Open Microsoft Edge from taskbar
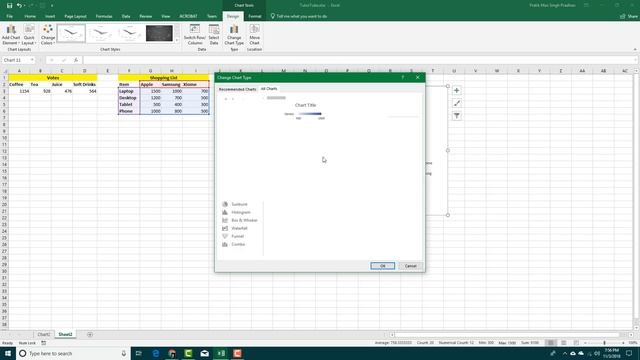 tap(156, 353)
